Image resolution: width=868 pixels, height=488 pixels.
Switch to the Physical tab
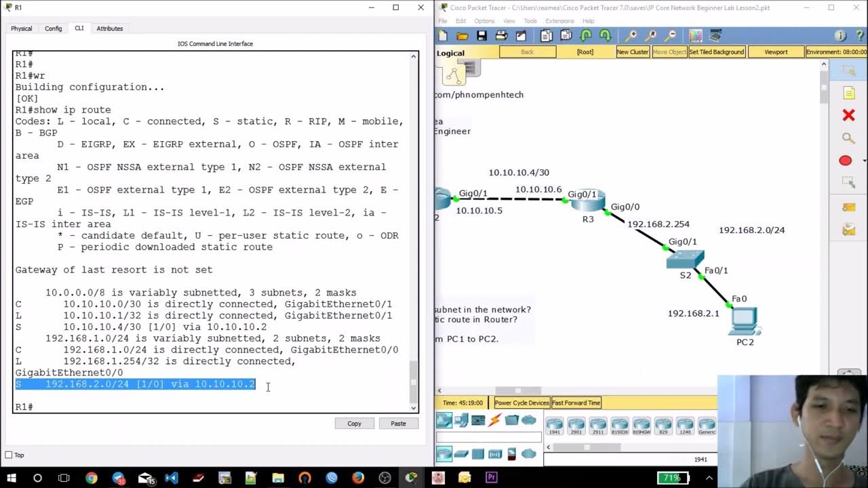[x=21, y=28]
